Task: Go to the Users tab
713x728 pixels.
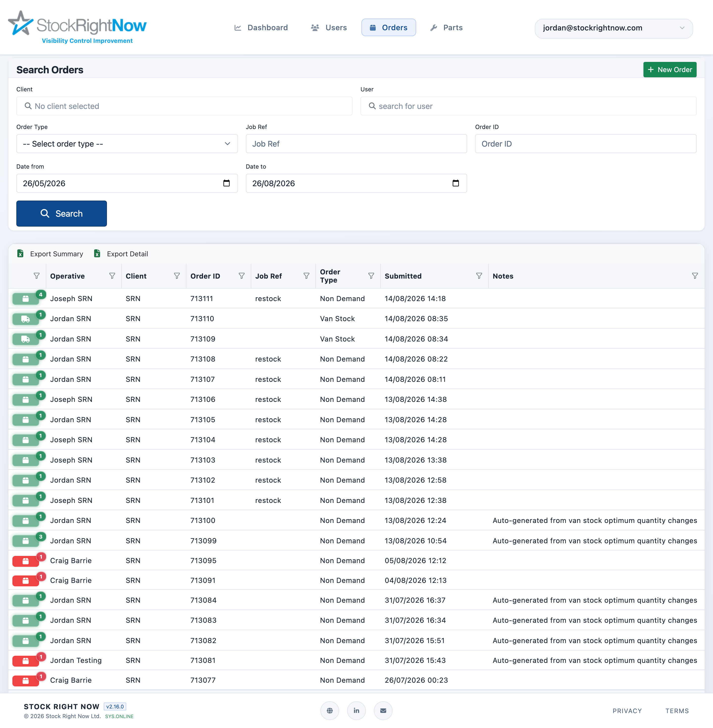Action: [329, 28]
